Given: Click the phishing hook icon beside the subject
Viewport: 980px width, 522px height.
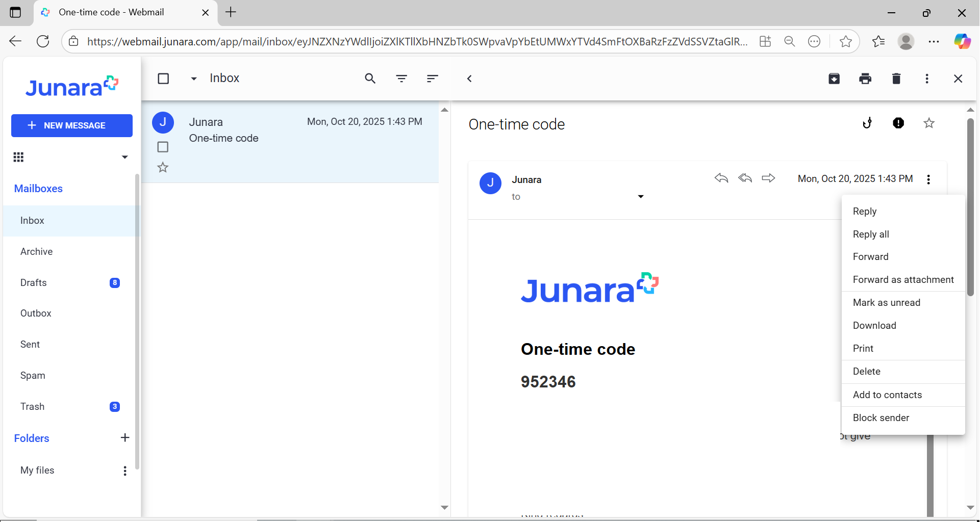Looking at the screenshot, I should 867,123.
